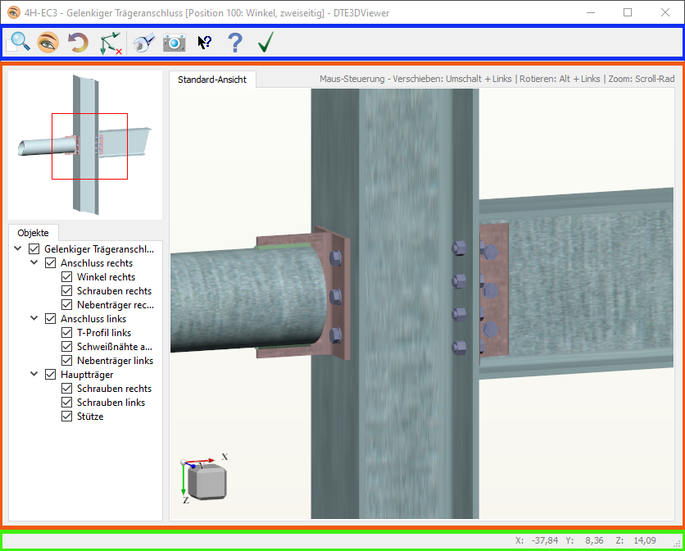This screenshot has height=551, width=685.
Task: Open settings via the wrench icon
Action: click(x=144, y=42)
